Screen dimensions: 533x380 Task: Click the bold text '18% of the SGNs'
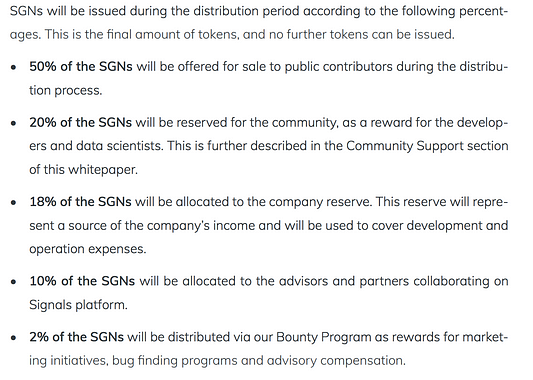pyautogui.click(x=80, y=202)
